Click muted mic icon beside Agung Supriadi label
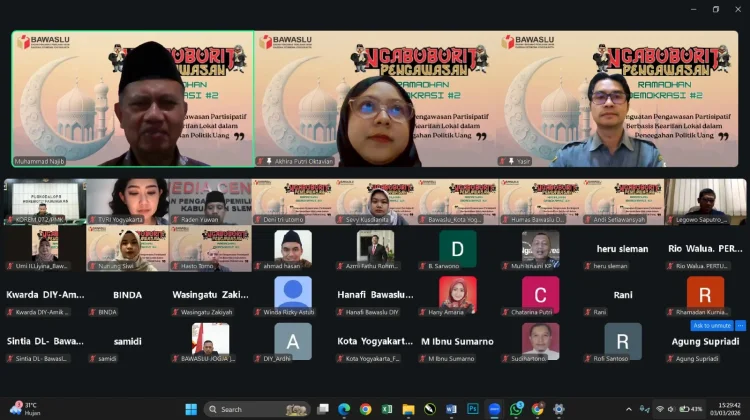Viewport: 750px width, 420px height. [x=670, y=358]
